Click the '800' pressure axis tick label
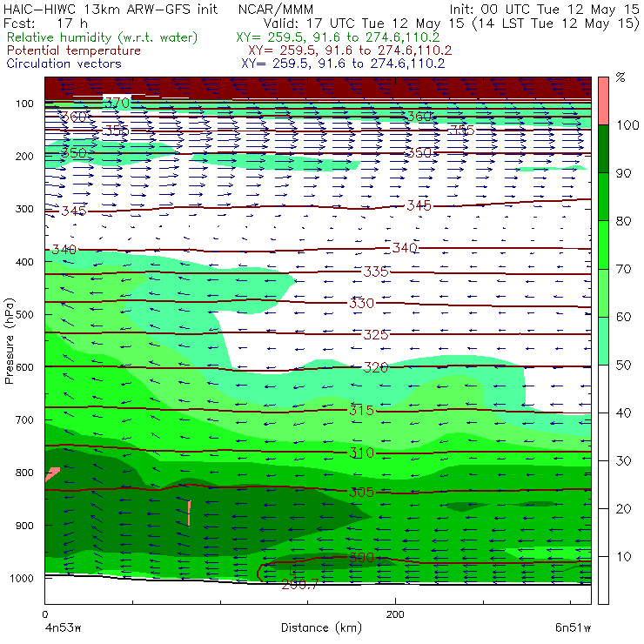This screenshot has width=644, height=644. 24,473
